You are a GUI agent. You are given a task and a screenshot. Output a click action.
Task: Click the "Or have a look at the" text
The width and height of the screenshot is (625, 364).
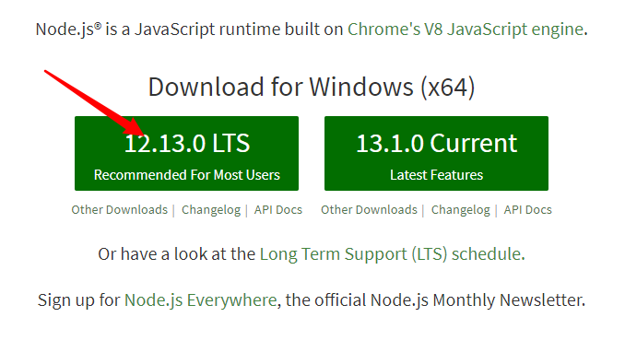coord(177,254)
